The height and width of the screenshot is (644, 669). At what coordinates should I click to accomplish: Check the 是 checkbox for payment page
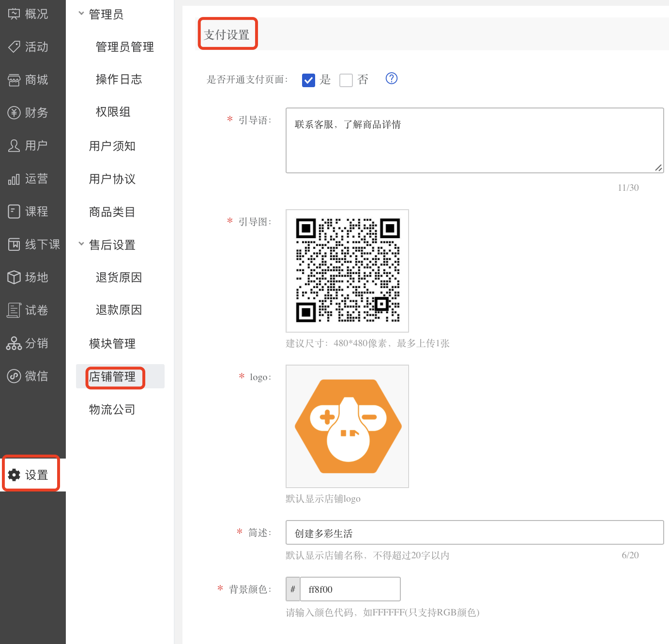click(308, 80)
